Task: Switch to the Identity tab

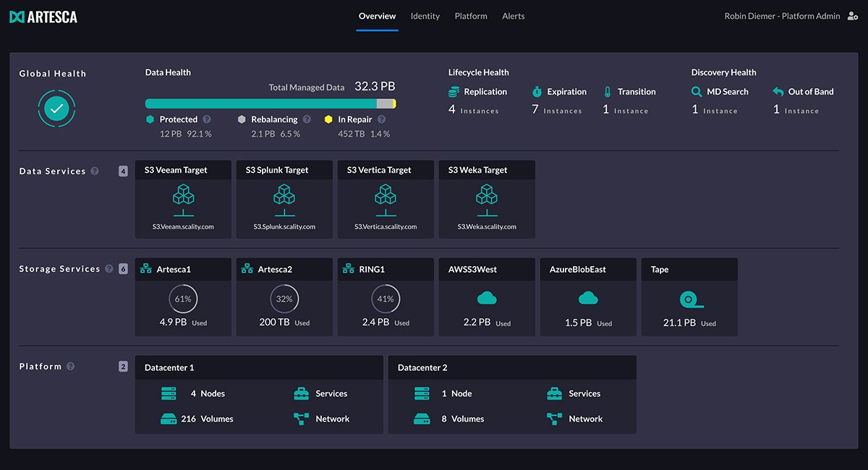Action: pos(425,16)
